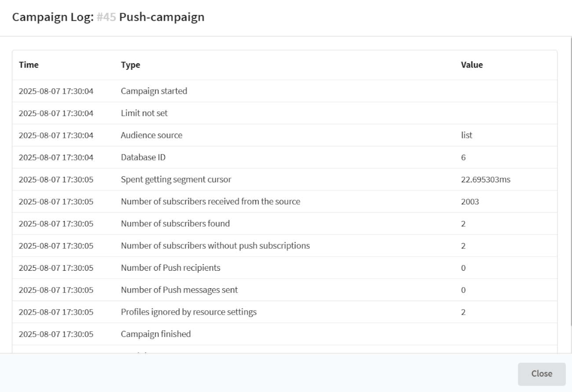Select Number of subscribers found row

tap(175, 224)
